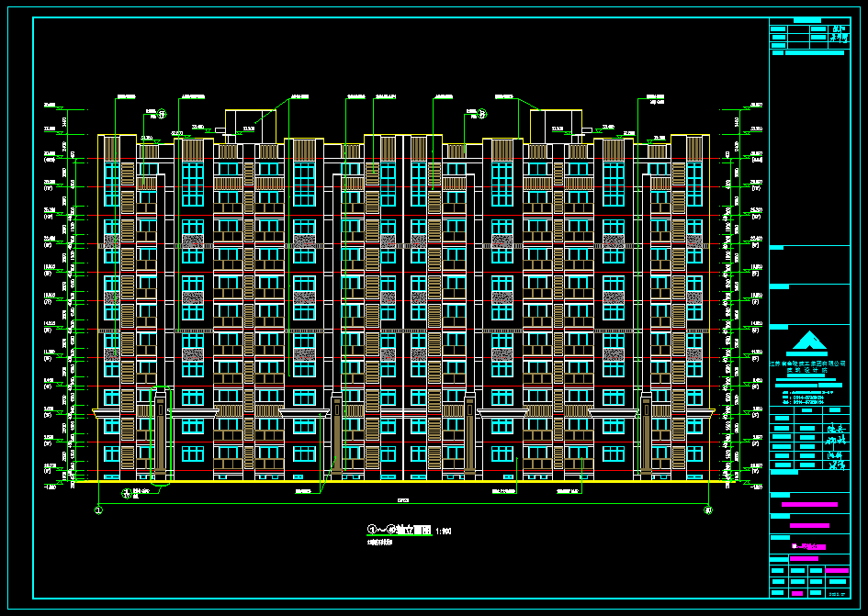Click the triangular company logo in title block

tap(809, 342)
